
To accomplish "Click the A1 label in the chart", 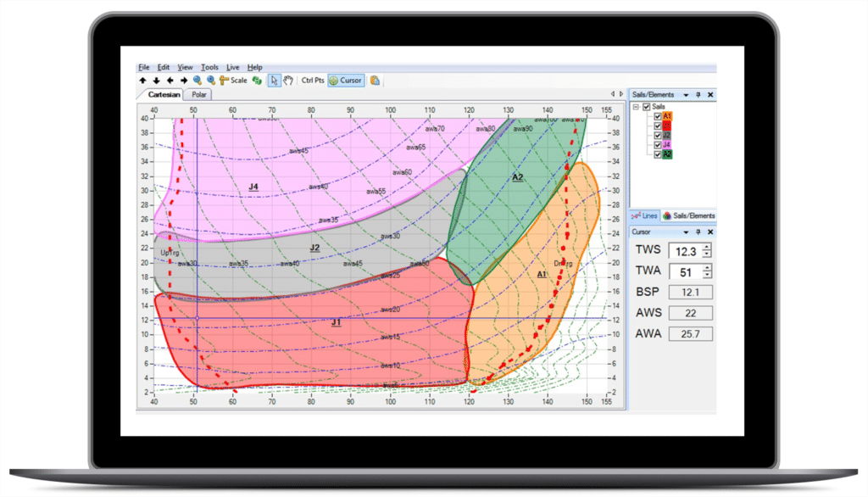I will (x=542, y=274).
